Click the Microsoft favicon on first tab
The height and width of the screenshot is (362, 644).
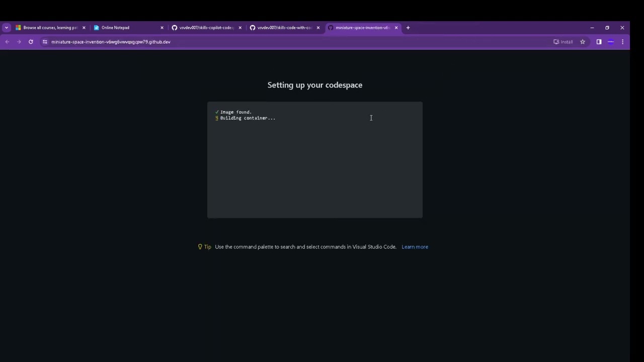click(x=18, y=28)
